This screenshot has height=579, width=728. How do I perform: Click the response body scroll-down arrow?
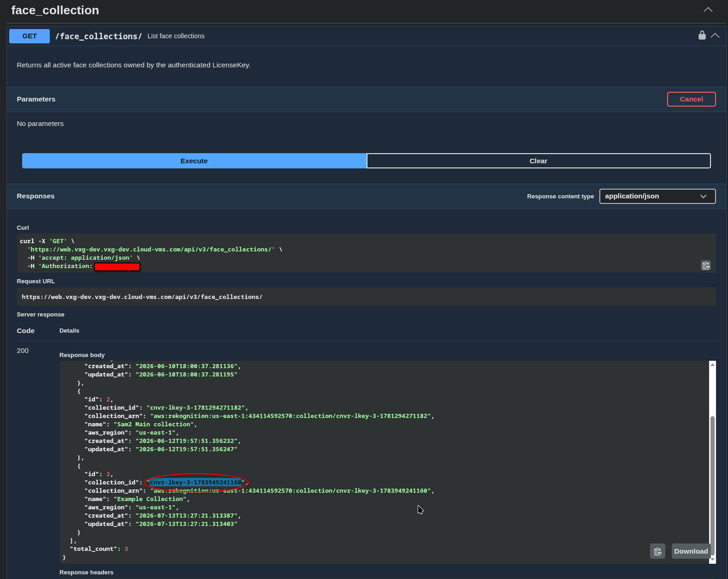(712, 560)
